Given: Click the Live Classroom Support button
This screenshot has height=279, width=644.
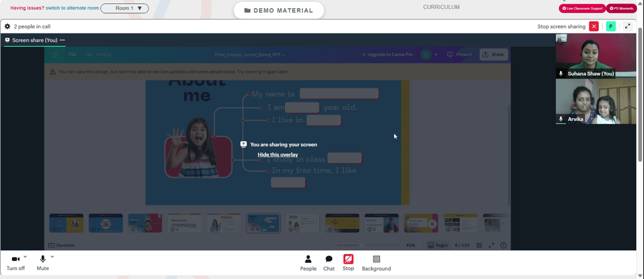Looking at the screenshot, I should pos(582,8).
